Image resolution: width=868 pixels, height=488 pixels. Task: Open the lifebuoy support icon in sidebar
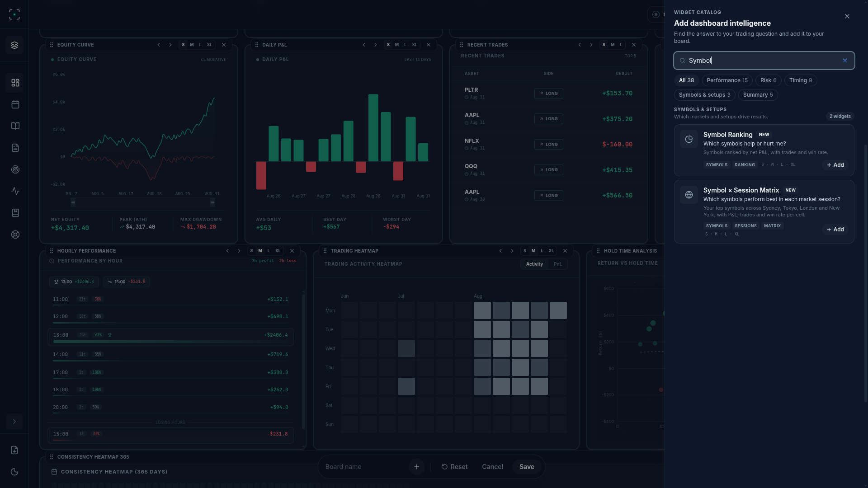click(15, 235)
